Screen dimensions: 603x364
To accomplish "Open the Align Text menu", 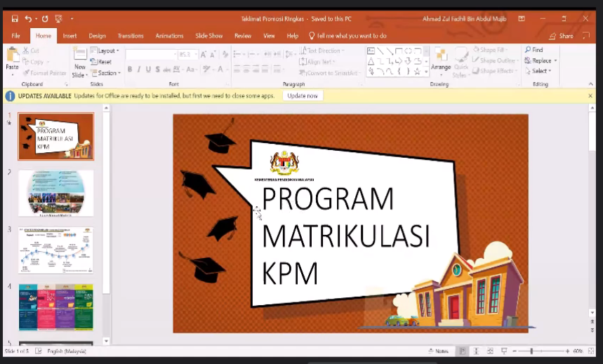I will coord(317,62).
